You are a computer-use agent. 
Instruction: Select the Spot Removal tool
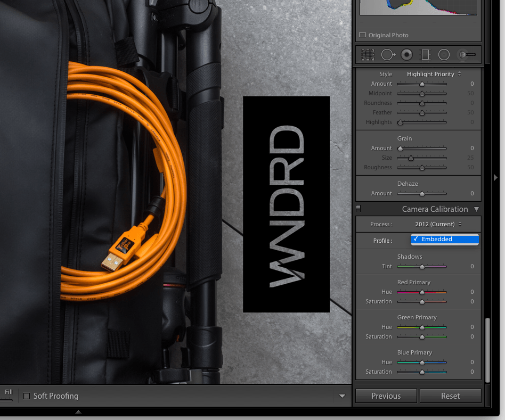pyautogui.click(x=388, y=54)
